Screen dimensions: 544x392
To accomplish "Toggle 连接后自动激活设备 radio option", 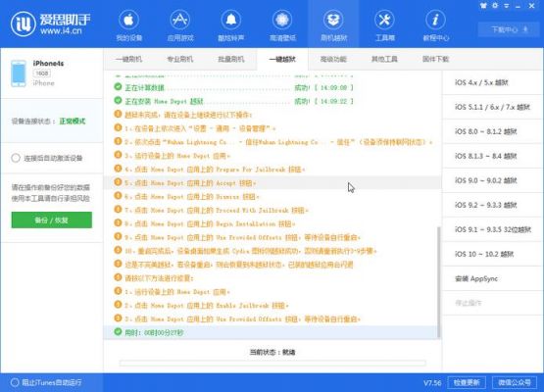I will coord(16,158).
